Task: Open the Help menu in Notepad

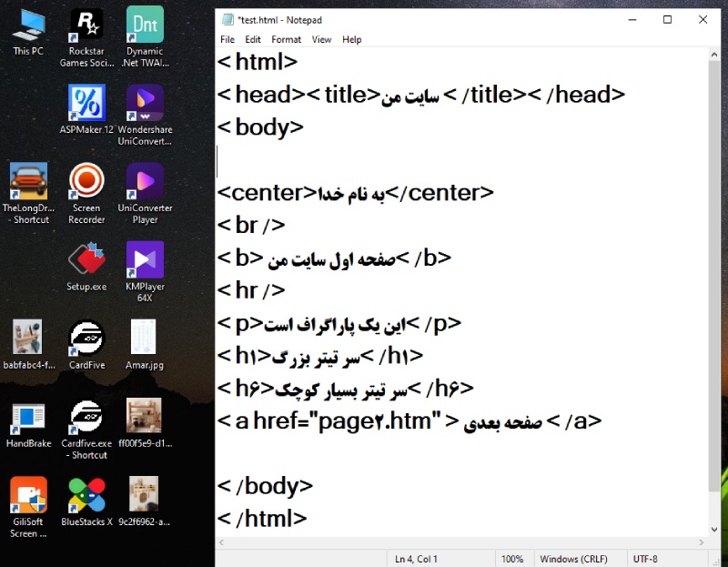Action: click(x=351, y=40)
